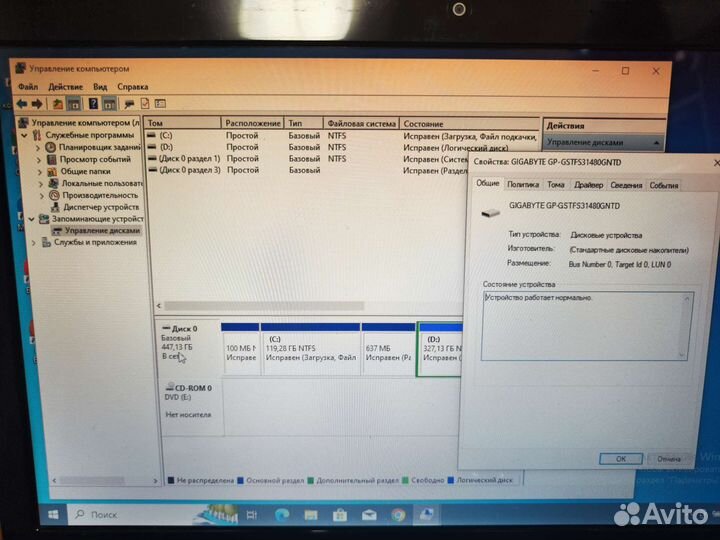
Task: Collapse the Управление дисками actions section arrow
Action: pyautogui.click(x=657, y=143)
